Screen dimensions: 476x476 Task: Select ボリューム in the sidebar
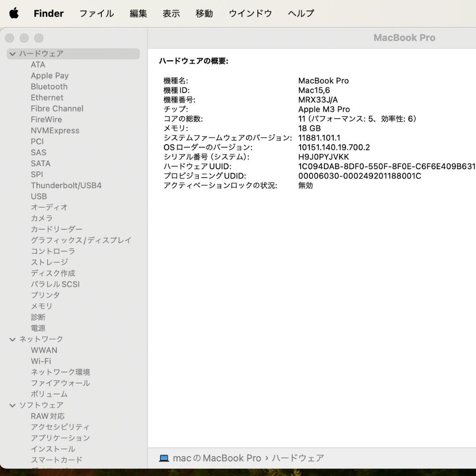click(x=49, y=394)
